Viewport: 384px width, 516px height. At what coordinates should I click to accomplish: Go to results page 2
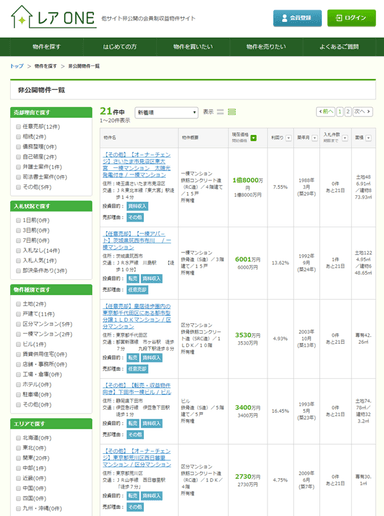[348, 111]
